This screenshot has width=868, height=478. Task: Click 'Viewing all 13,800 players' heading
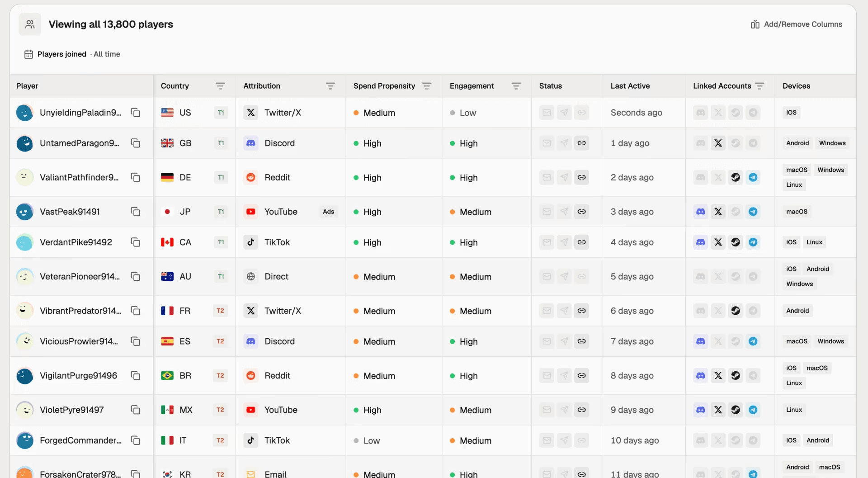[111, 24]
